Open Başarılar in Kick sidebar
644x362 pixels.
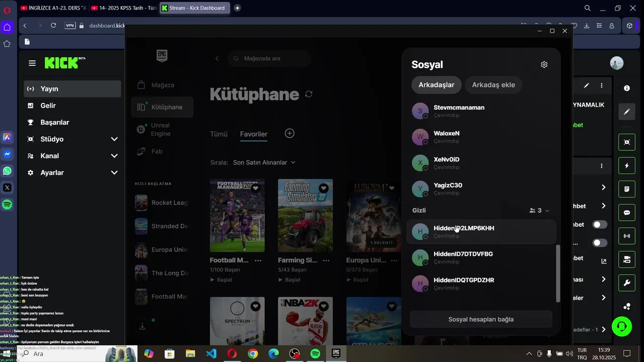pyautogui.click(x=72, y=122)
